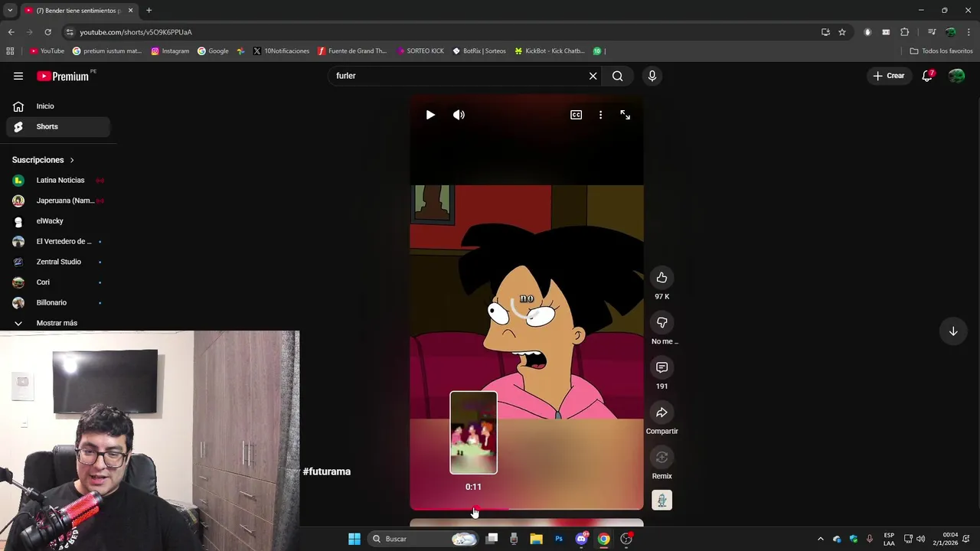Click the taskbar Buscar search box
The height and width of the screenshot is (551, 980).
[423, 539]
